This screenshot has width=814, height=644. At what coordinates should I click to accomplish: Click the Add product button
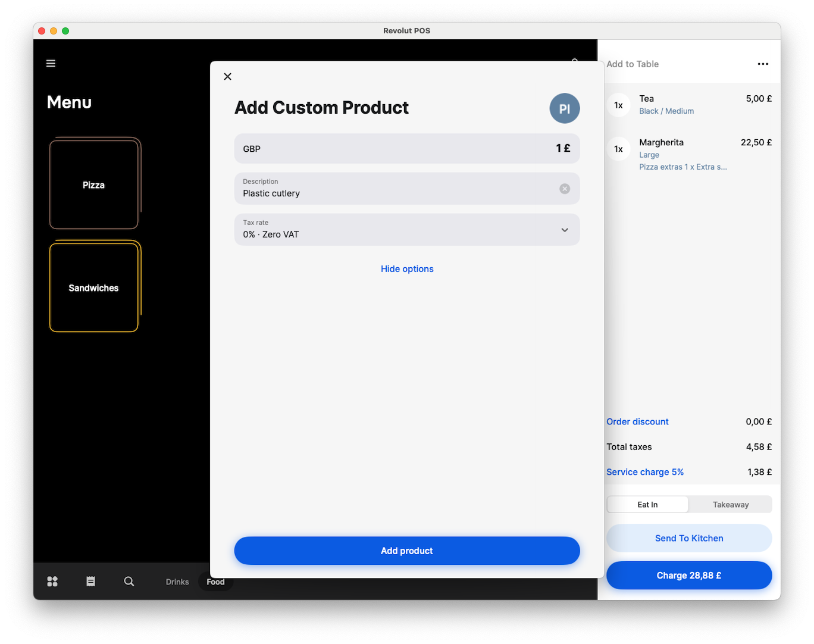(407, 551)
